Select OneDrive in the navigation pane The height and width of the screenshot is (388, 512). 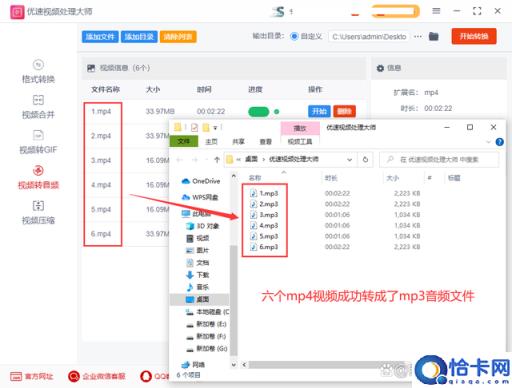click(201, 181)
